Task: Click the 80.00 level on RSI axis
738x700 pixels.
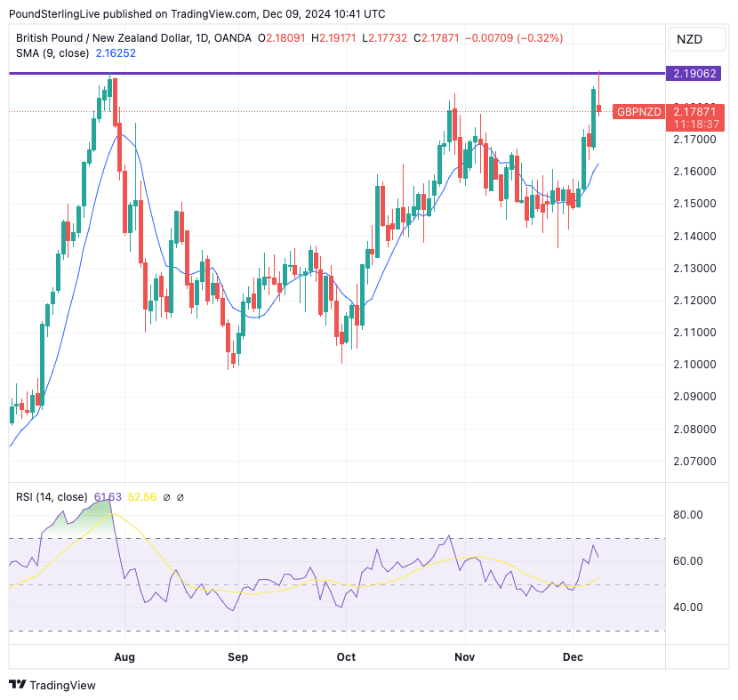Action: 689,515
